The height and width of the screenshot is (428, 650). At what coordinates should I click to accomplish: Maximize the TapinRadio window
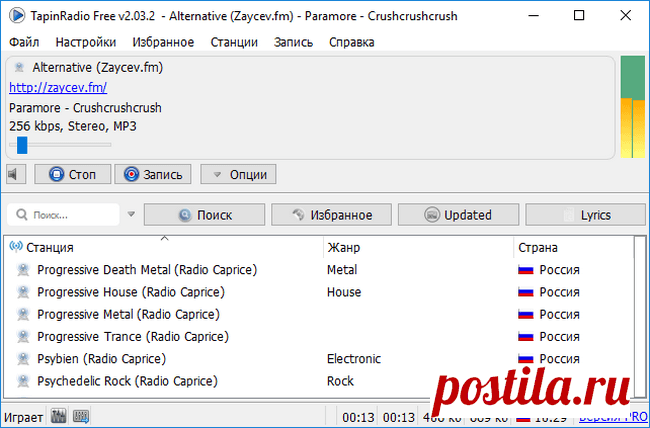(x=579, y=16)
